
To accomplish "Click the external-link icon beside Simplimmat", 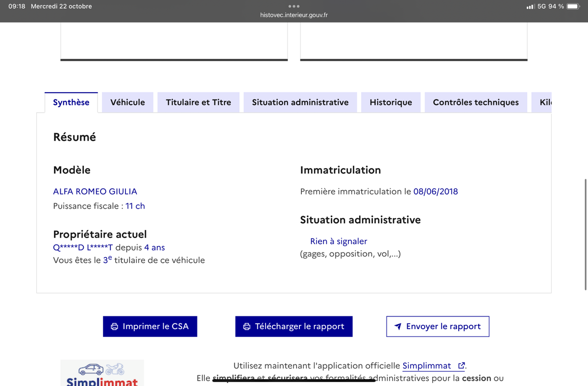I will (461, 365).
